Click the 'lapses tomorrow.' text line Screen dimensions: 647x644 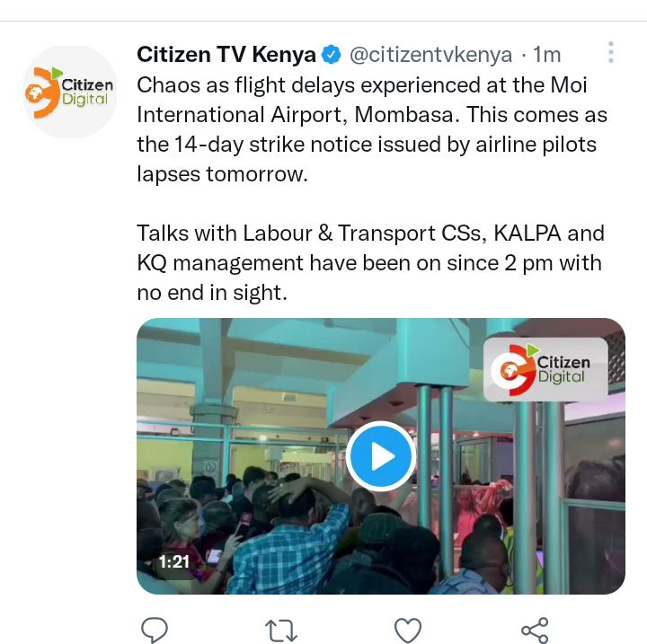pos(223,174)
